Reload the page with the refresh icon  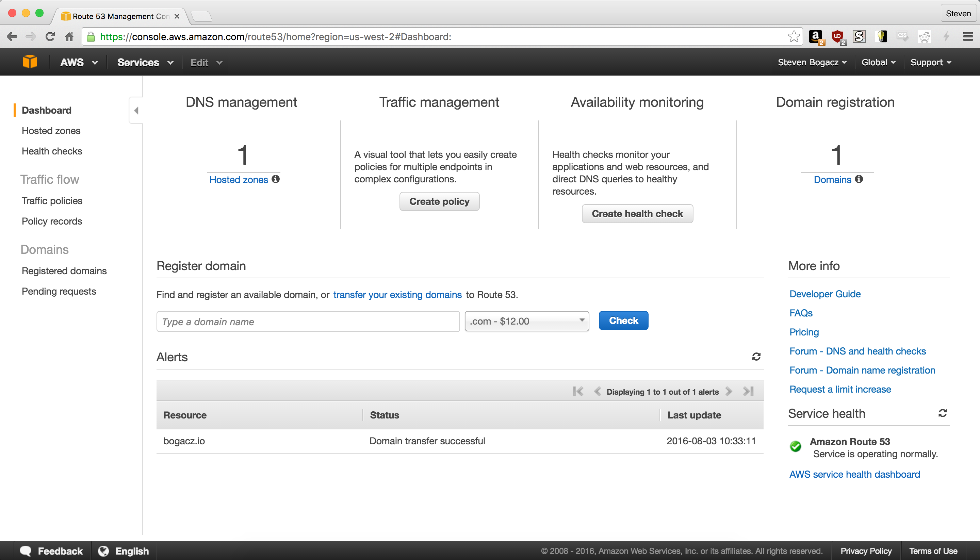[x=50, y=37]
